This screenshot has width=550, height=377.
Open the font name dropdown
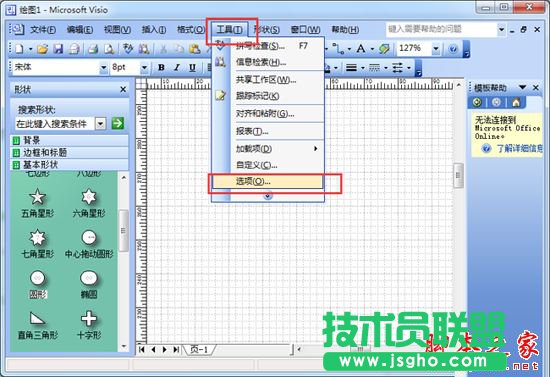[x=103, y=67]
